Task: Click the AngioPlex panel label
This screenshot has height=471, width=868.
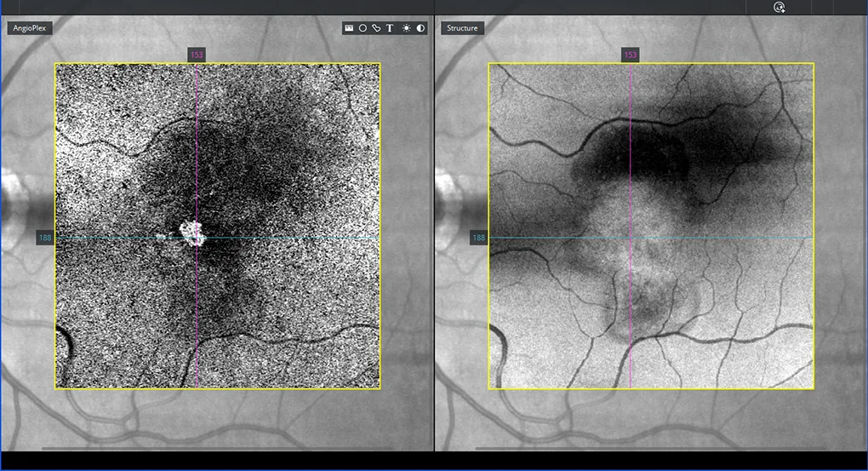Action: click(30, 28)
